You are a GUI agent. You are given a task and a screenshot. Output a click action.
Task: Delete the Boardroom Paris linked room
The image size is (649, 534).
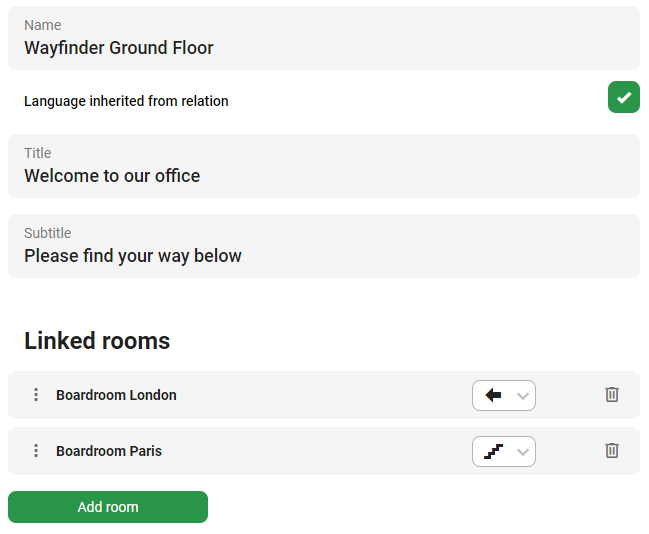(612, 450)
